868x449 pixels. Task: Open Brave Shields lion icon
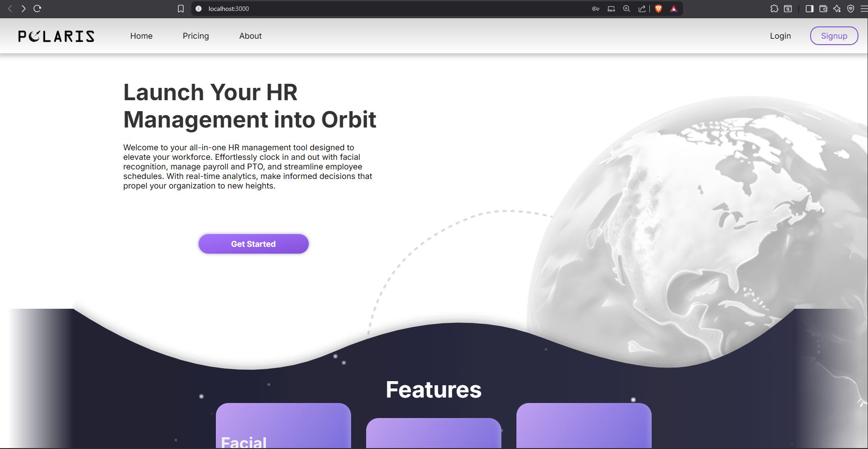coord(658,9)
